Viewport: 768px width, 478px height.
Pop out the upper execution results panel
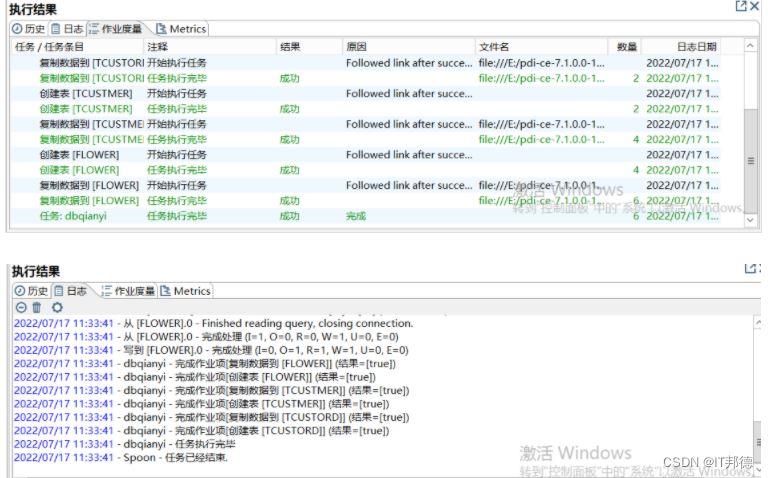coord(741,7)
